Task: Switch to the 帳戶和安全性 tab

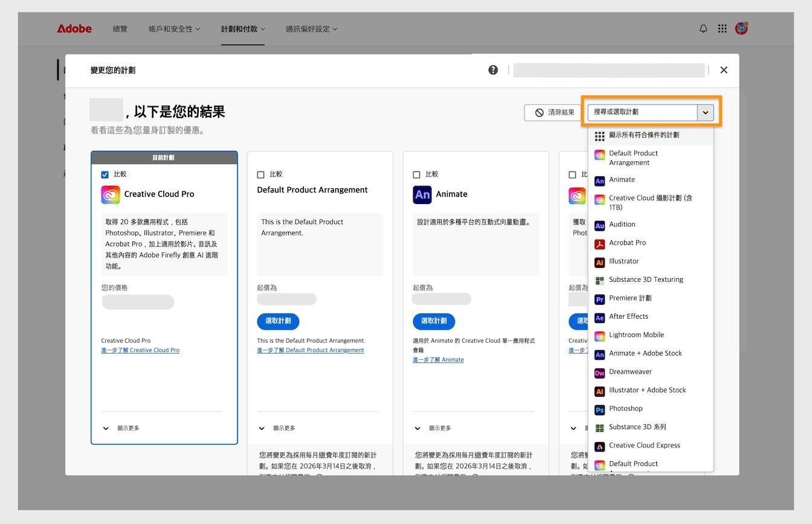Action: [x=174, y=28]
